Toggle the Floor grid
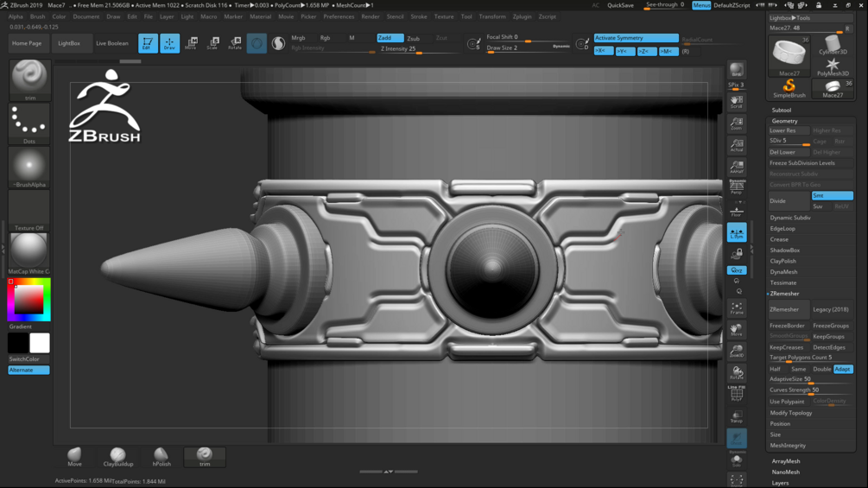Screen dimensions: 868x488 pos(736,210)
